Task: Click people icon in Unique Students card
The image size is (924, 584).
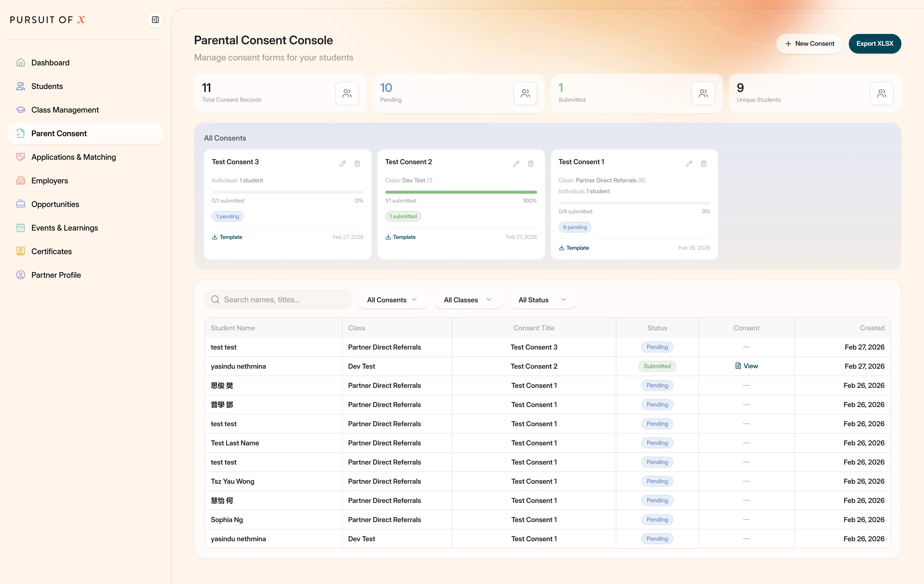Action: (882, 93)
